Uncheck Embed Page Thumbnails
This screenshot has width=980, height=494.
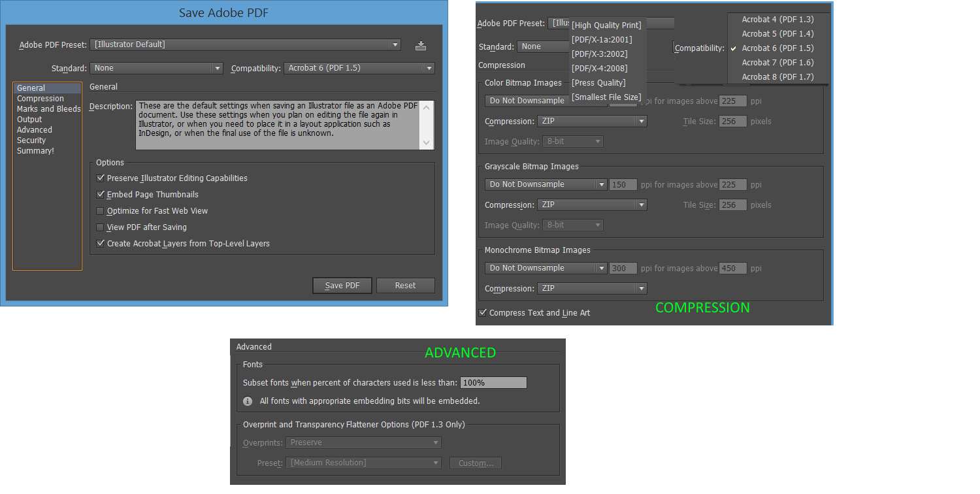[x=100, y=194]
